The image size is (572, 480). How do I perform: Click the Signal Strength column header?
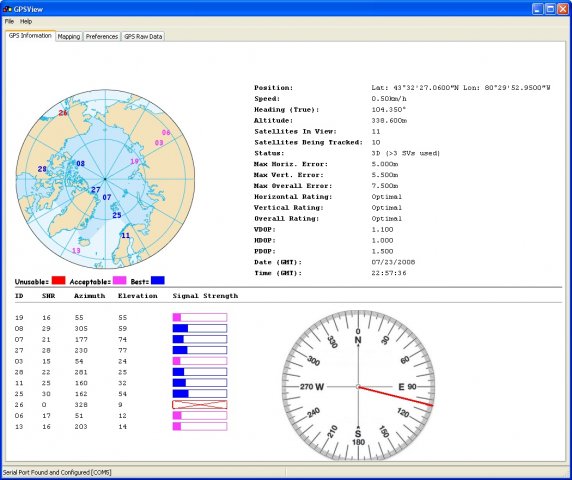pos(205,296)
